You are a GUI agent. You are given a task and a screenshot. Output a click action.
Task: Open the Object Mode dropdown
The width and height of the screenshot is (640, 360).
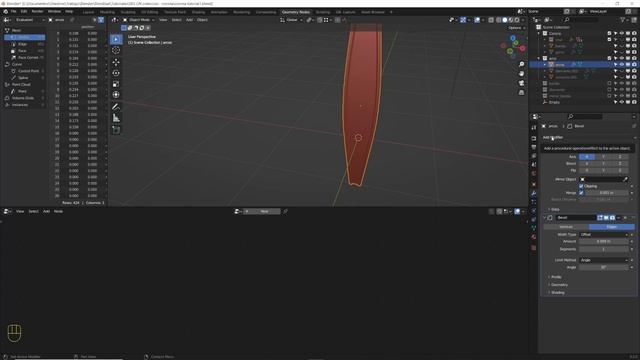[139, 20]
